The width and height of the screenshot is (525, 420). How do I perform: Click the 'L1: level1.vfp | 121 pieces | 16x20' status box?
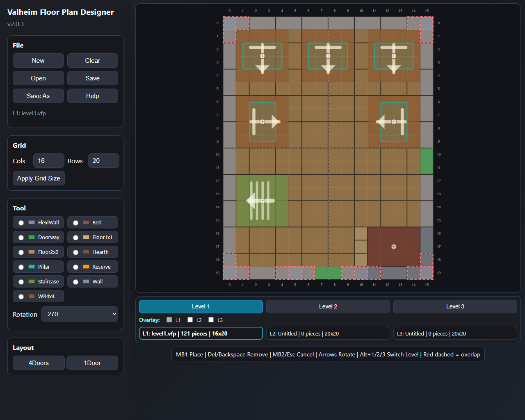coord(201,333)
